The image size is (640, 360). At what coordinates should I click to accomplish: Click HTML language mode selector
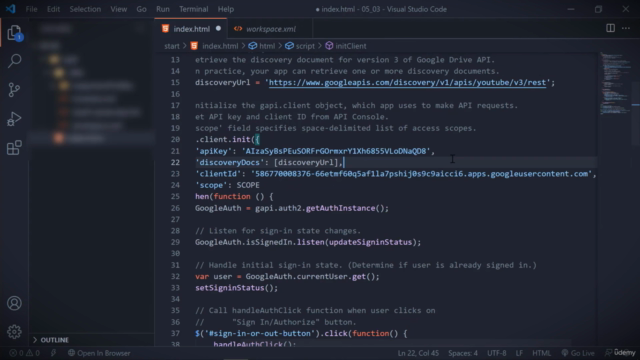pos(541,353)
